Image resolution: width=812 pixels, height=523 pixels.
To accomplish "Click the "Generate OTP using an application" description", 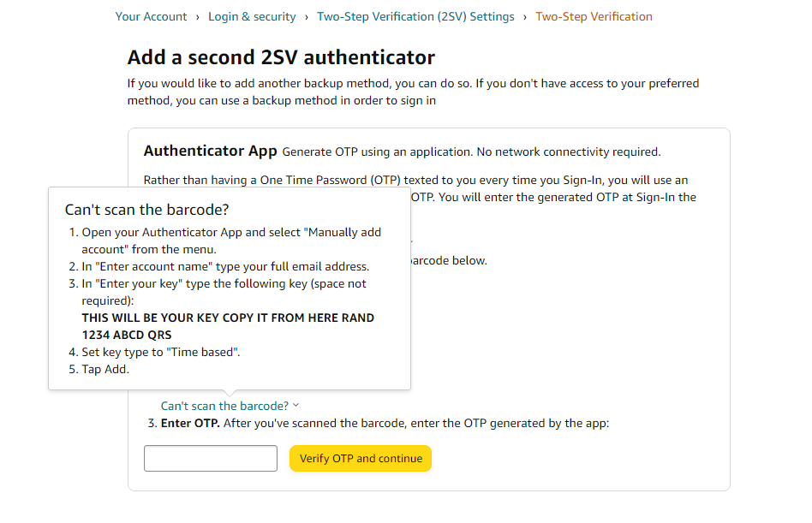I will pos(471,152).
